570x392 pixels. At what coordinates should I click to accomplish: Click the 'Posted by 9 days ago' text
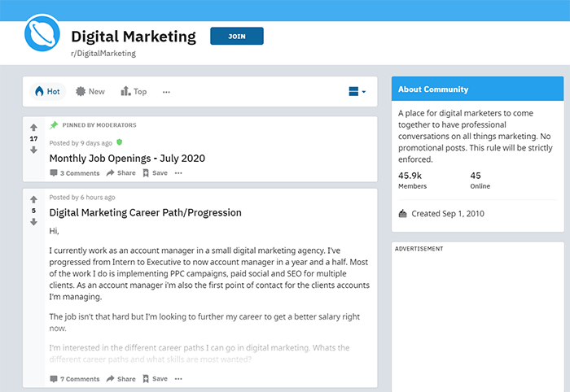[x=81, y=143]
